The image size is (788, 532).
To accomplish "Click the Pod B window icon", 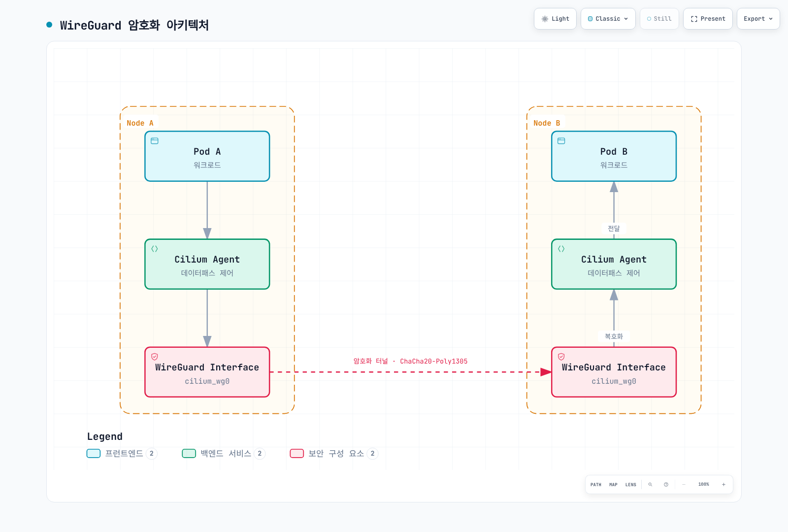I will point(561,141).
